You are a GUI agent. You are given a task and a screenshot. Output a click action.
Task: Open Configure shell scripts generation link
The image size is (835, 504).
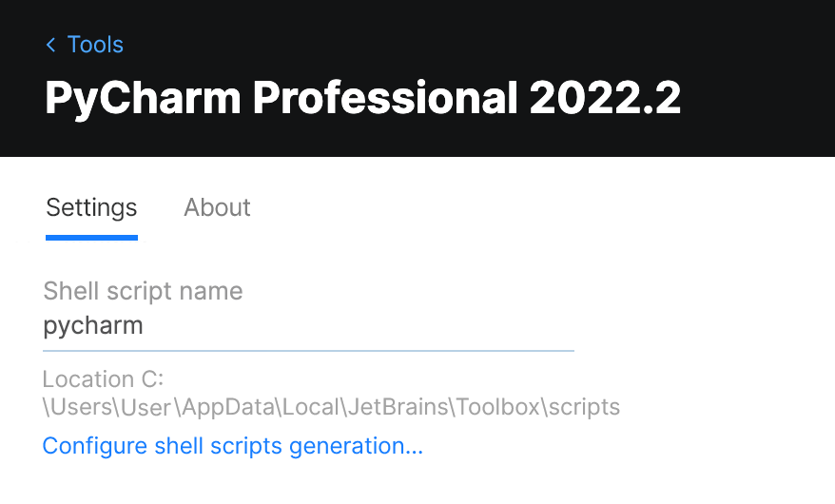point(232,446)
